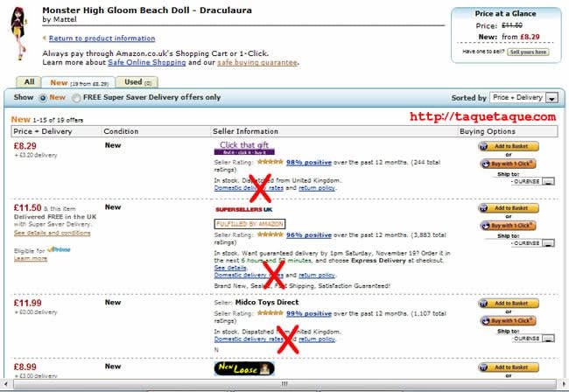569x392 pixels.
Task: Open return policy link for Click that gift
Action: 317,188
